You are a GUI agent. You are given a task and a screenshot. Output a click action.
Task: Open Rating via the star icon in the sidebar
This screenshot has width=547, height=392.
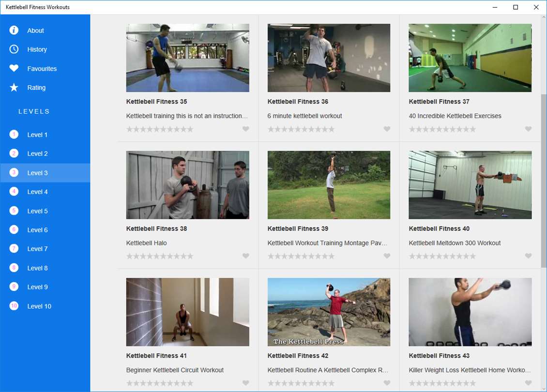14,87
